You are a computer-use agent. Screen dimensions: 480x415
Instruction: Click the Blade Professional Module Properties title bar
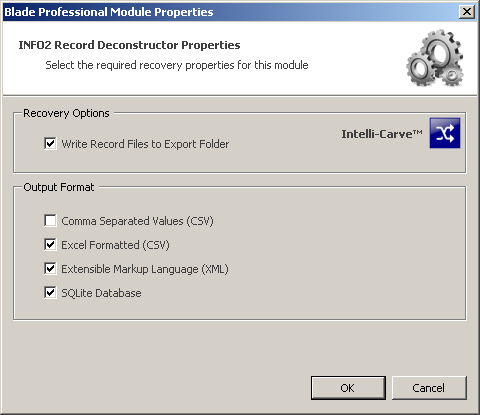point(230,12)
